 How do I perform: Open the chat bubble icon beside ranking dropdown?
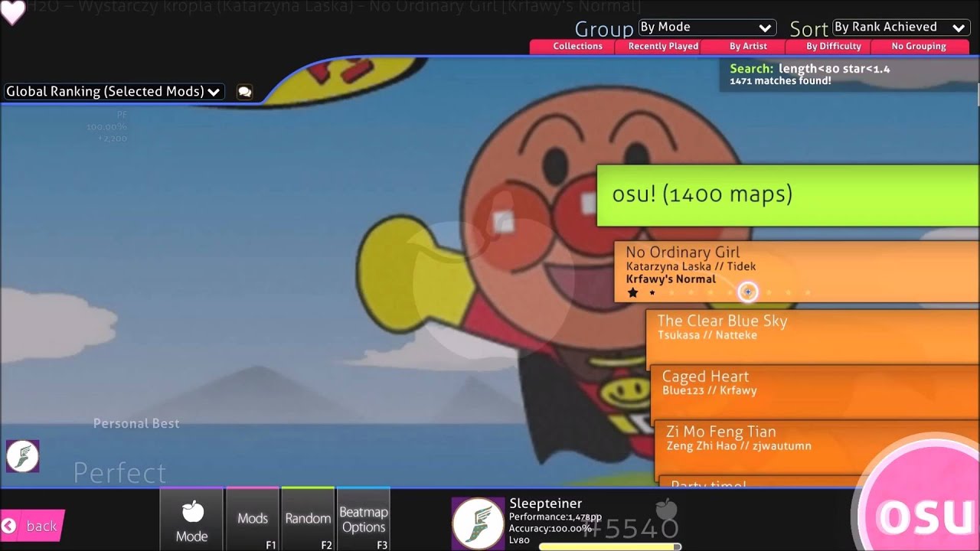[x=244, y=92]
